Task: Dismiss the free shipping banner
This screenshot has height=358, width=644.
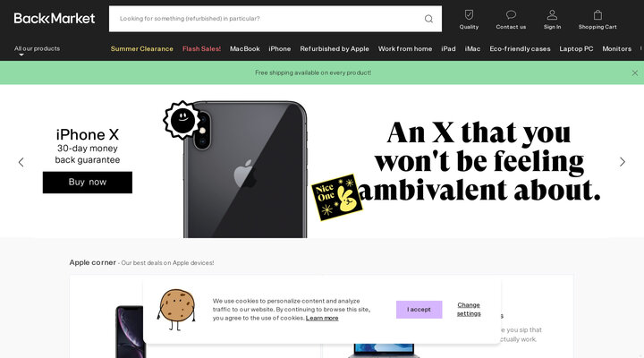Action: 634,72
